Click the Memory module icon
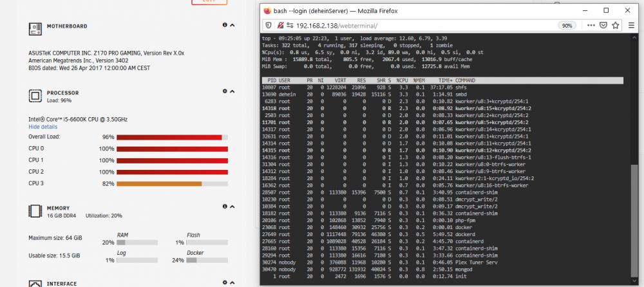The height and width of the screenshot is (287, 644). point(35,211)
